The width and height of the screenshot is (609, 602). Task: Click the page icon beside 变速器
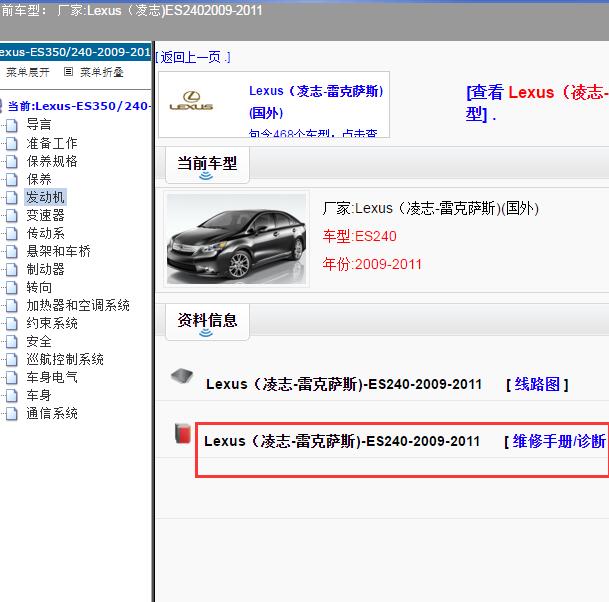12,216
